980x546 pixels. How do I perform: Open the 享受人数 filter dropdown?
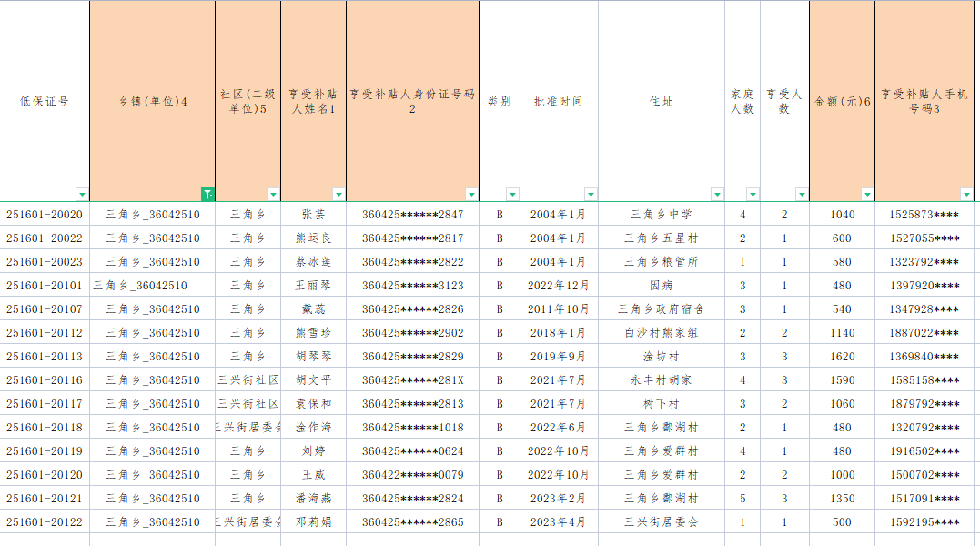pos(802,194)
